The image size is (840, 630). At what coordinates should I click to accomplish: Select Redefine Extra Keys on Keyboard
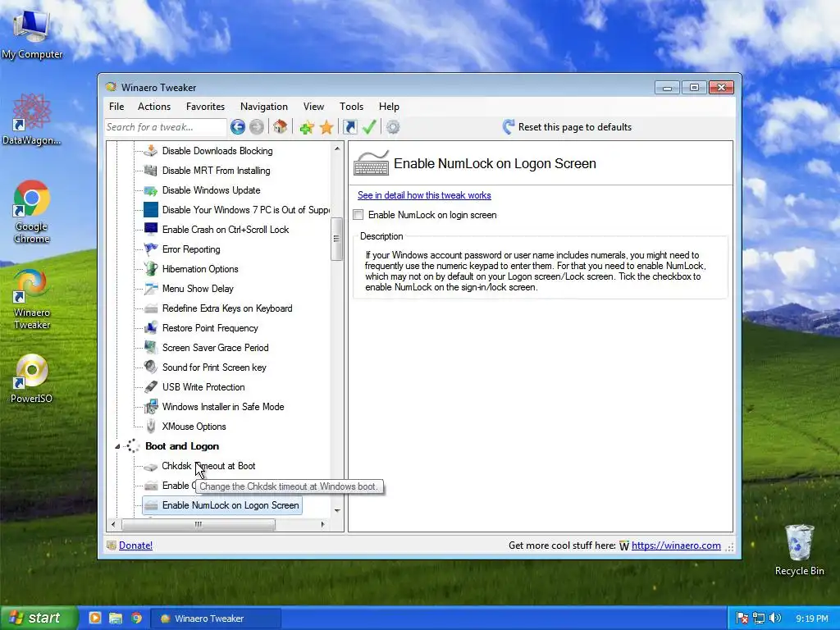(227, 308)
